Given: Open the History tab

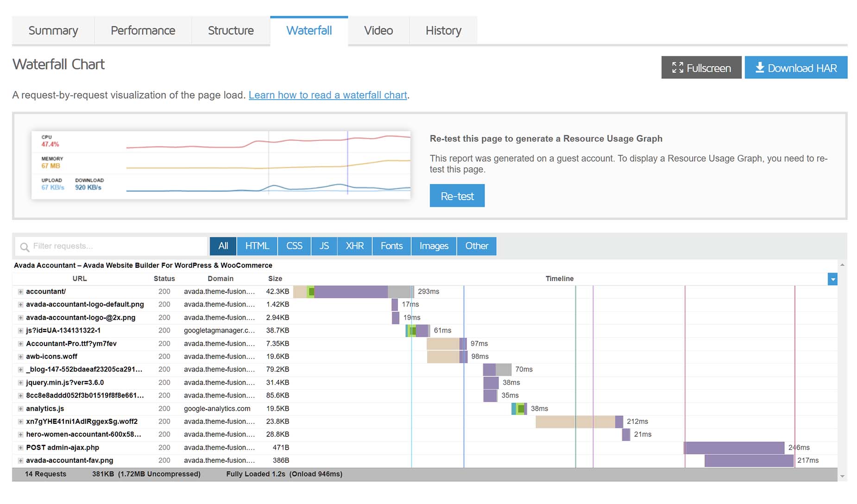Looking at the screenshot, I should tap(443, 31).
